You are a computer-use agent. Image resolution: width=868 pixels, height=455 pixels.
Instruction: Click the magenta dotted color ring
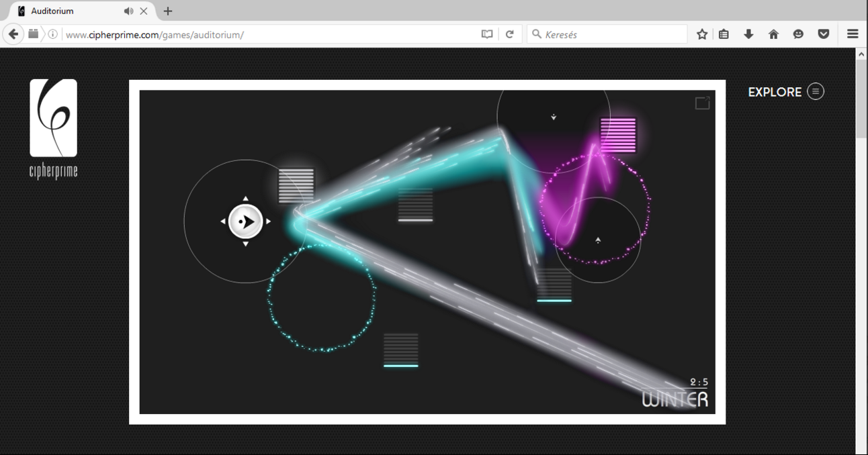[x=595, y=209]
